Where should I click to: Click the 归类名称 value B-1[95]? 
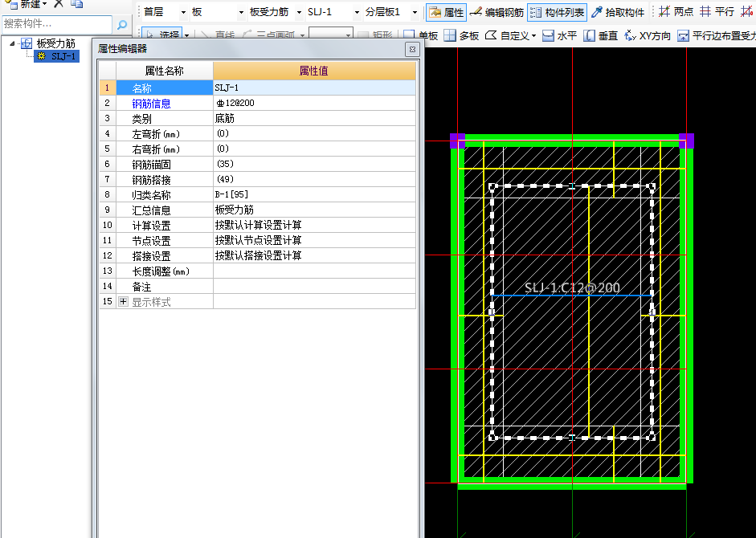pyautogui.click(x=314, y=195)
